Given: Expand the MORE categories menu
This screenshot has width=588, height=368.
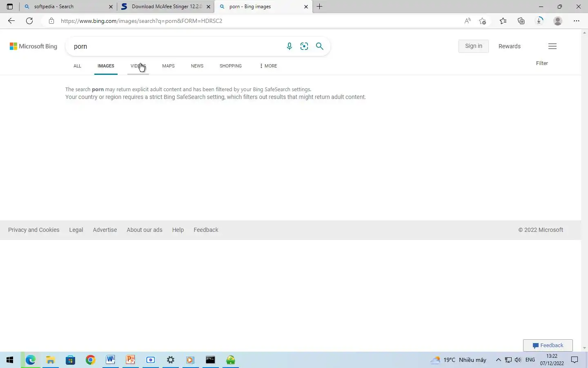Looking at the screenshot, I should (268, 66).
